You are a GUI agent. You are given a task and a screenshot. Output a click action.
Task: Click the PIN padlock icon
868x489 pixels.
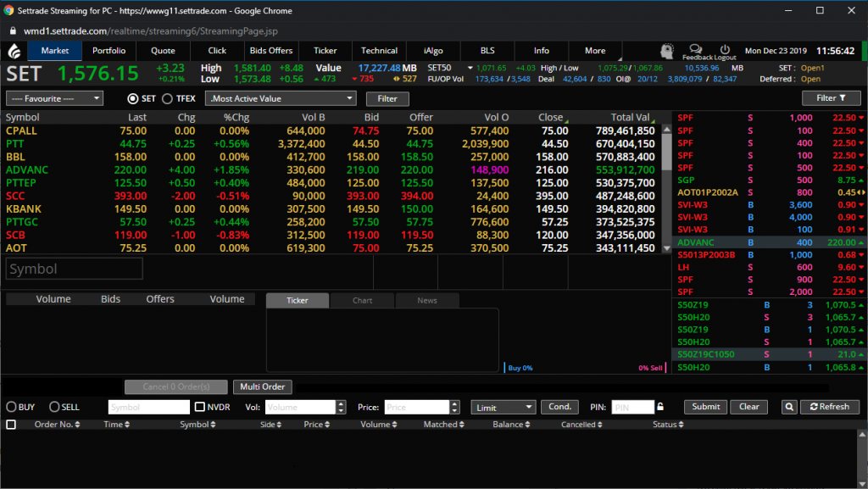pos(660,407)
